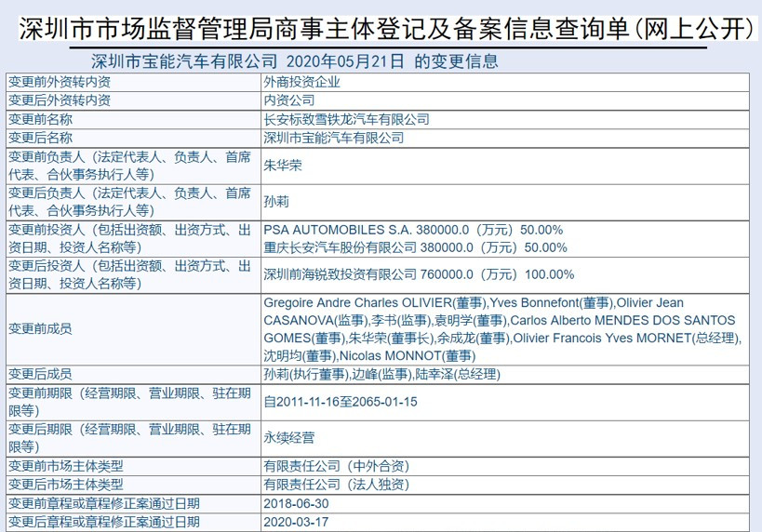Screen dimensions: 762x532
Task: Click the member line starting Gregoire Andre Charles OLIVIER
Action: coord(474,302)
